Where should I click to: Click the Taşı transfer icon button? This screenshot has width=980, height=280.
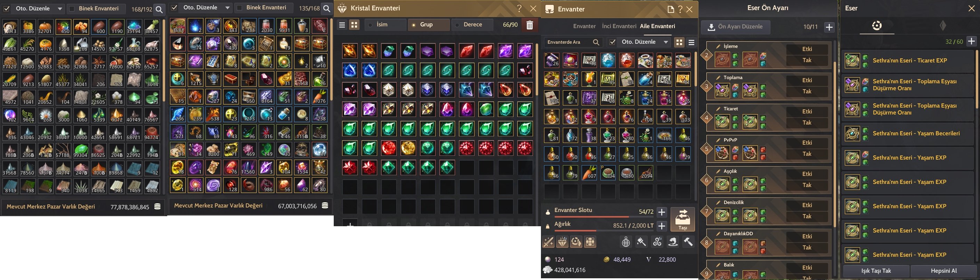click(682, 219)
